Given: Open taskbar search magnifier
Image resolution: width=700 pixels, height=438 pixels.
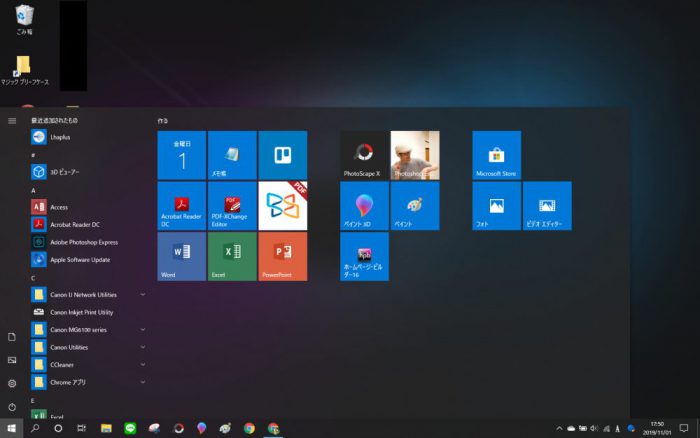Looking at the screenshot, I should coord(35,429).
